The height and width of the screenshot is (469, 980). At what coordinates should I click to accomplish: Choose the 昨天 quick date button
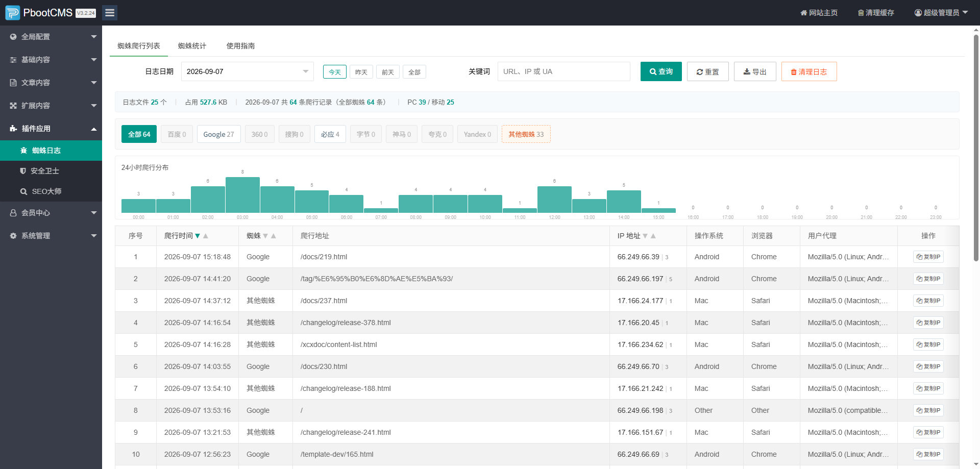point(361,72)
